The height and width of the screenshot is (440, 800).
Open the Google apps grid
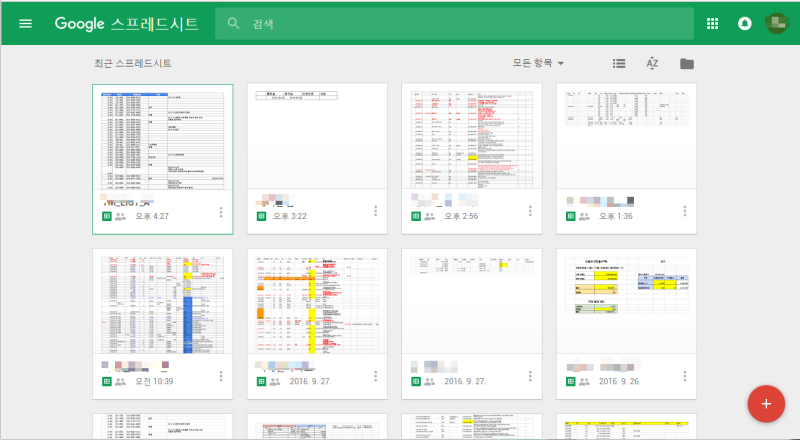pos(712,23)
